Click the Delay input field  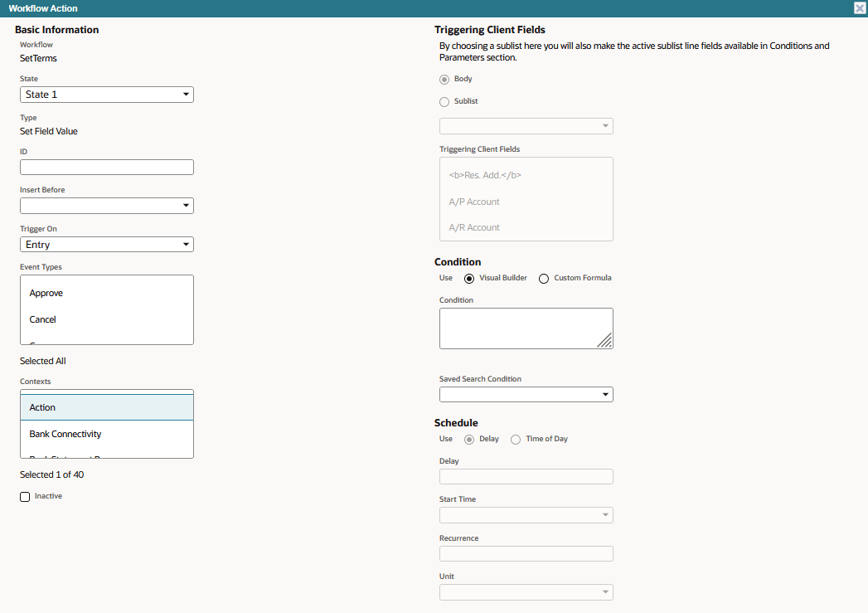526,477
